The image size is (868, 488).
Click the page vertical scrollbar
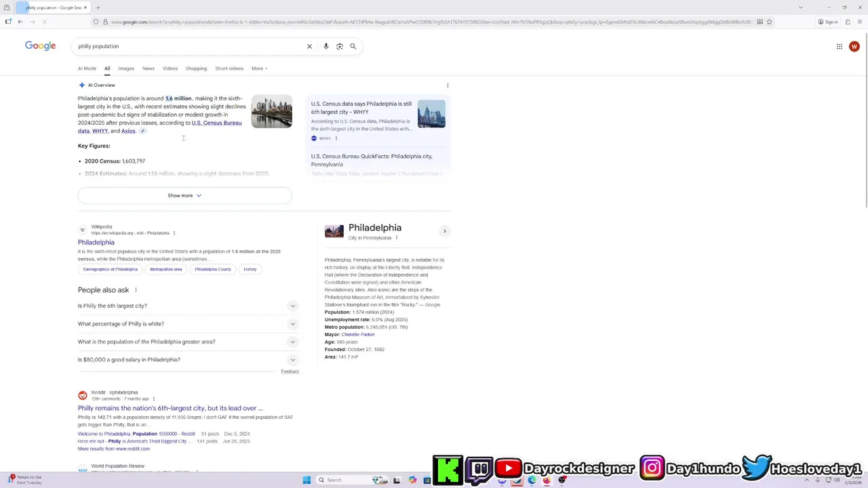[x=865, y=122]
